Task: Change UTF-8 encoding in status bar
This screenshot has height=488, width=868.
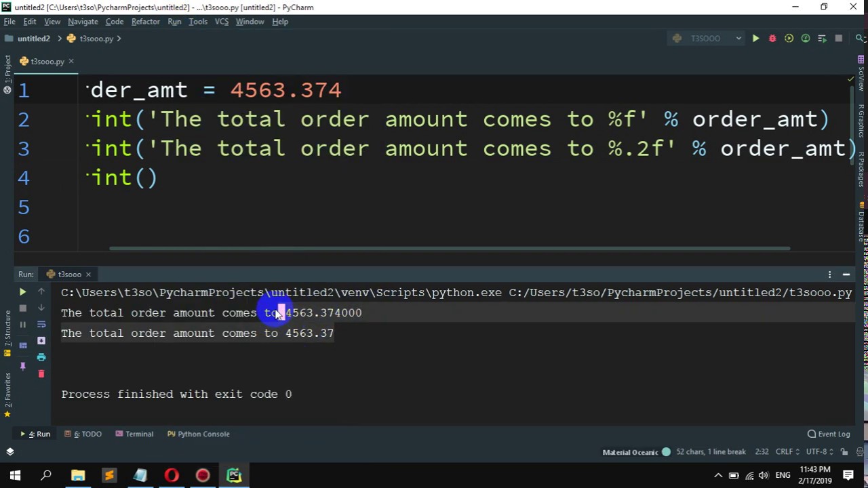Action: pos(819,452)
